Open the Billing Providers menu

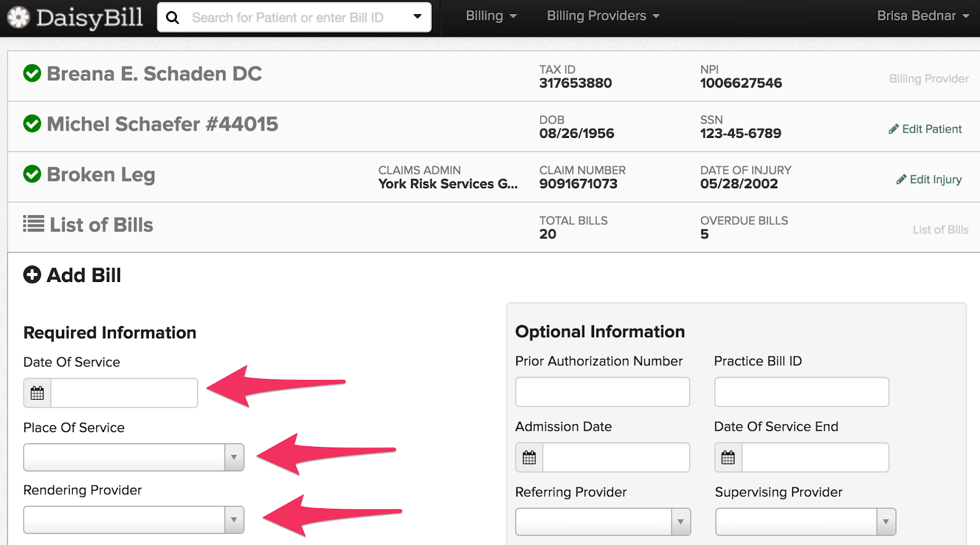(603, 16)
